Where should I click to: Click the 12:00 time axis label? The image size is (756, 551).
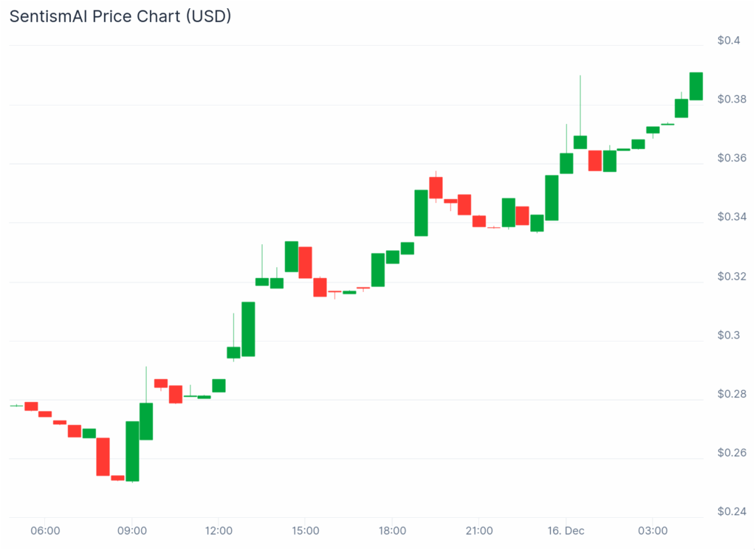coord(219,530)
